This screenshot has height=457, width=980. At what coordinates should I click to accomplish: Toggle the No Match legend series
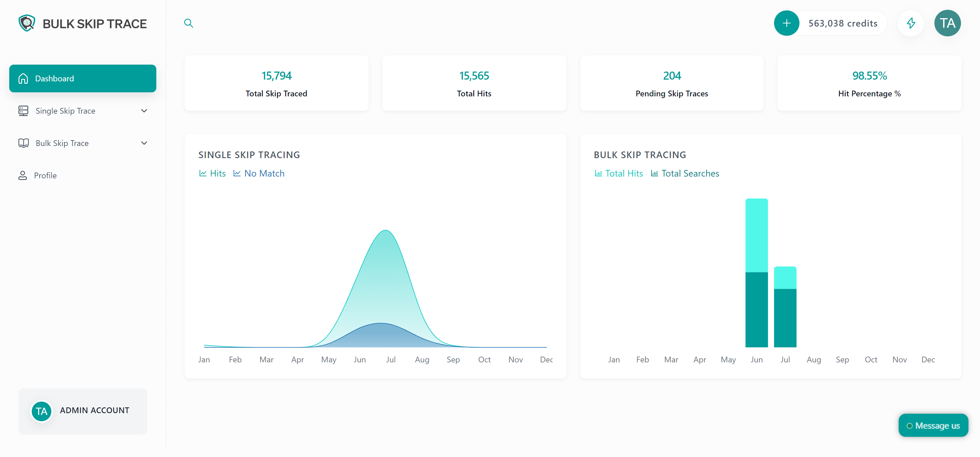pos(259,173)
